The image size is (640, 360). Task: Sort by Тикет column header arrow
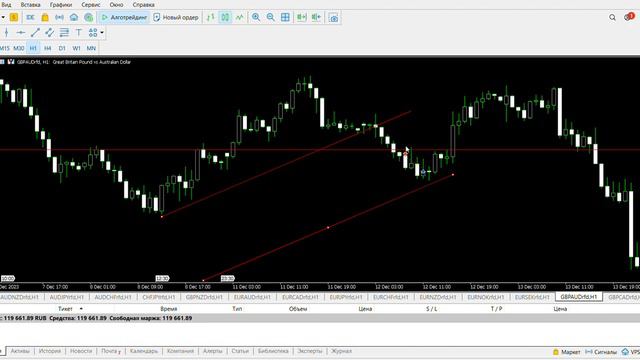tap(81, 309)
